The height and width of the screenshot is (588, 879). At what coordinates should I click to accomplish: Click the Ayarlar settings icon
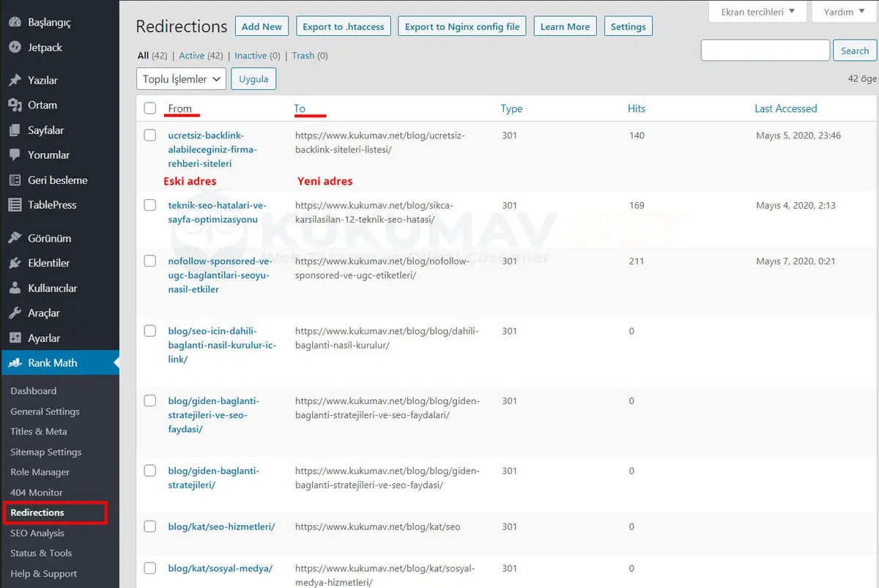15,338
